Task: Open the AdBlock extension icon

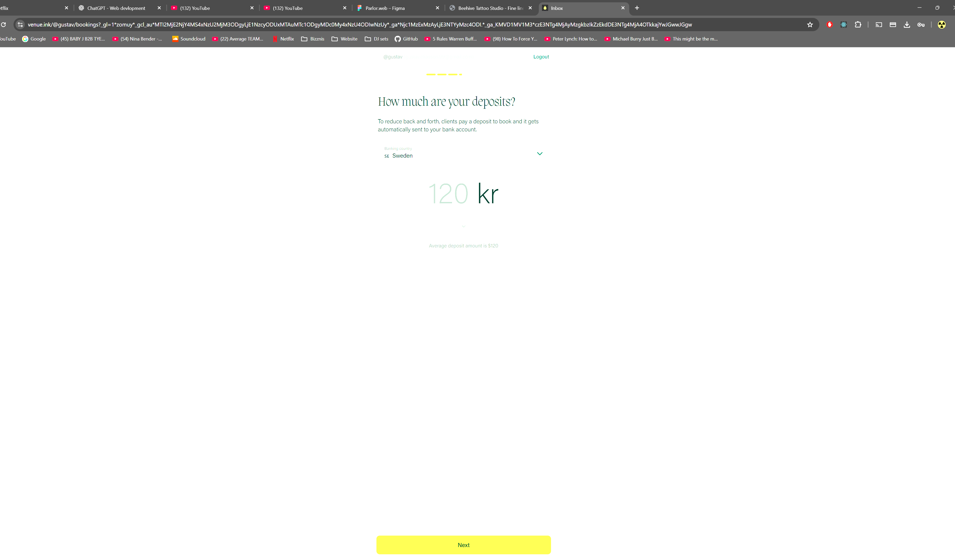Action: (830, 25)
